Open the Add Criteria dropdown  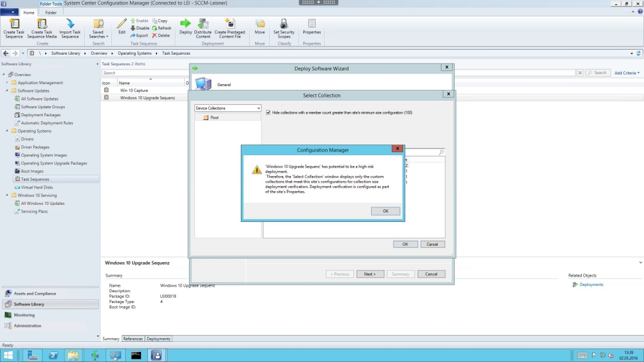pyautogui.click(x=627, y=73)
